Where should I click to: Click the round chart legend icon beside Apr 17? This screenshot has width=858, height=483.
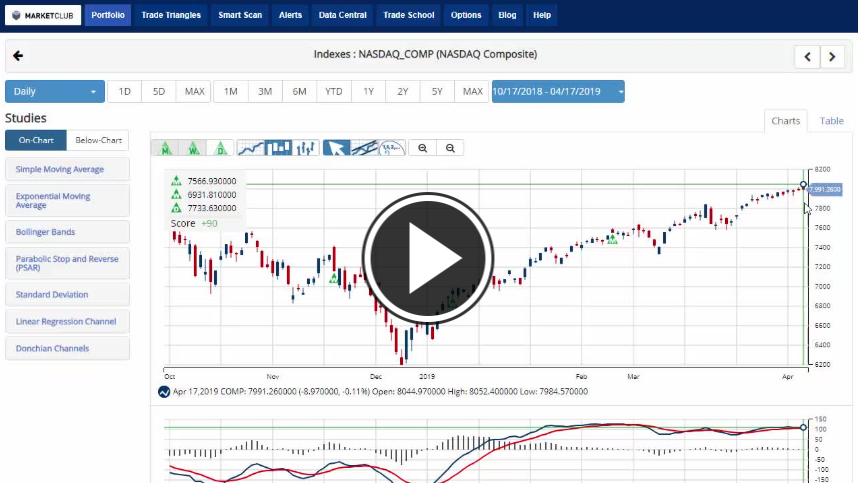pos(164,392)
